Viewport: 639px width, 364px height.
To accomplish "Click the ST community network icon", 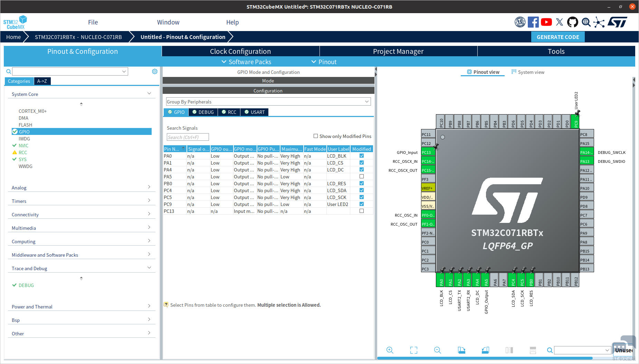I will tap(599, 22).
